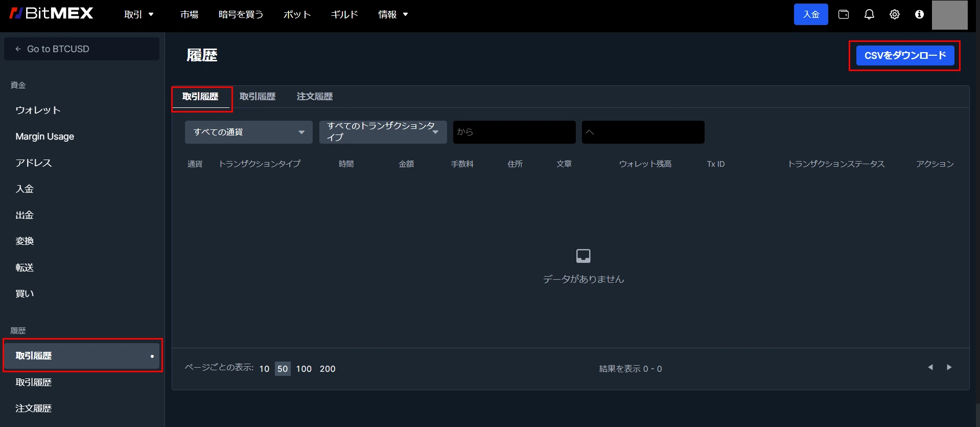Click the ウォレット残高 column header
The height and width of the screenshot is (427, 980).
[645, 164]
